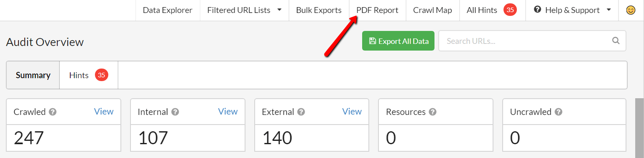The width and height of the screenshot is (644, 158).
Task: Click help icon next to External
Action: tap(301, 112)
